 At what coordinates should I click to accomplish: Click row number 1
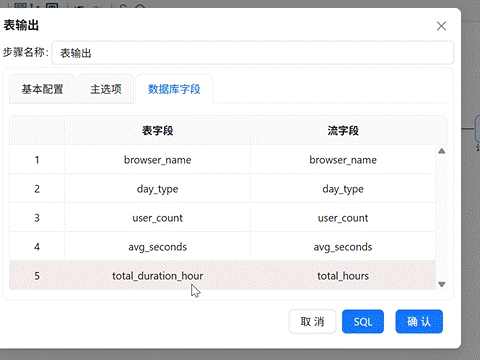[37, 160]
